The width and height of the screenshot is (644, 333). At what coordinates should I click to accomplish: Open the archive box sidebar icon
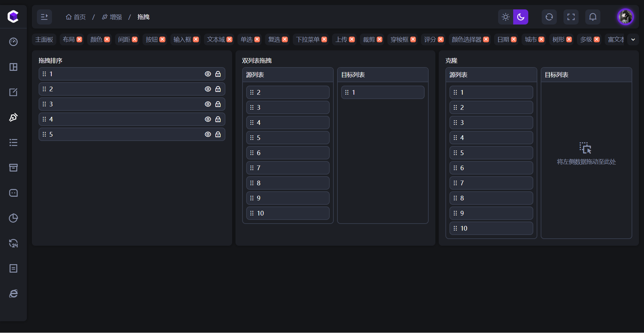click(x=13, y=168)
